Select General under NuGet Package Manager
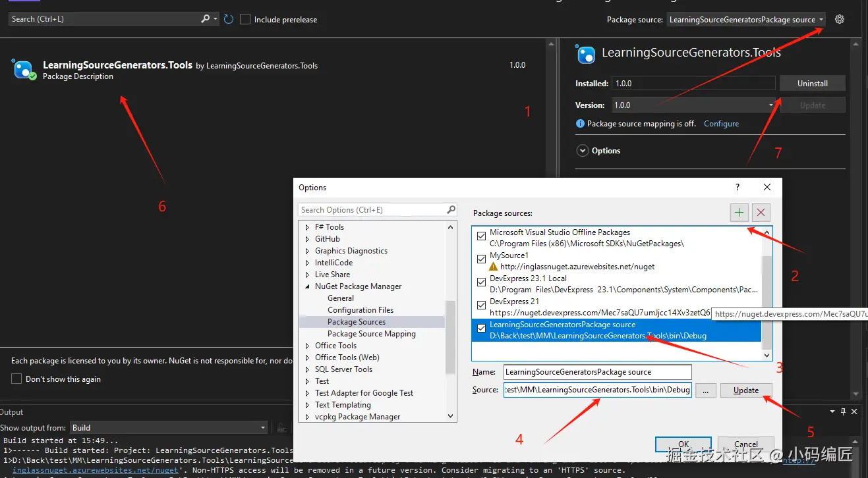 [x=341, y=298]
